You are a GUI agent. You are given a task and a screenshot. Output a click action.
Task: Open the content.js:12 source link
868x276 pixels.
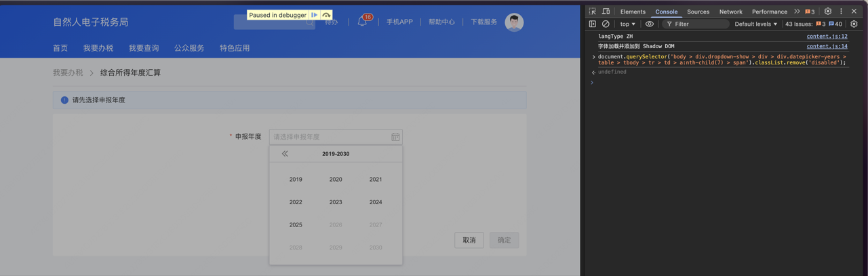827,37
